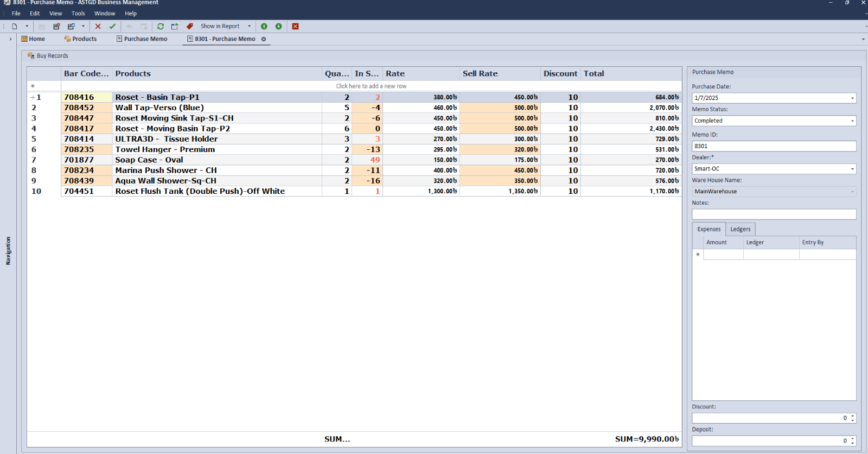Viewport: 868px width, 454px height.
Task: Click the Notes input field
Action: pyautogui.click(x=774, y=215)
